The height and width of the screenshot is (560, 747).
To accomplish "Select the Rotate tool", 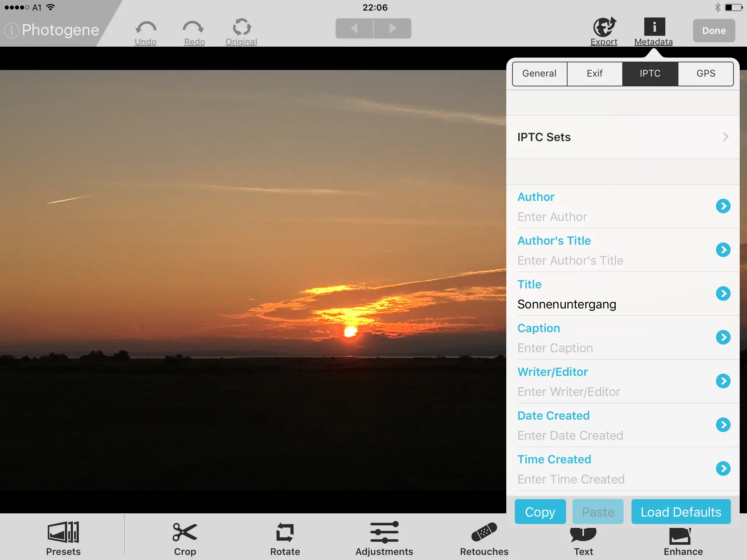I will pos(285,533).
